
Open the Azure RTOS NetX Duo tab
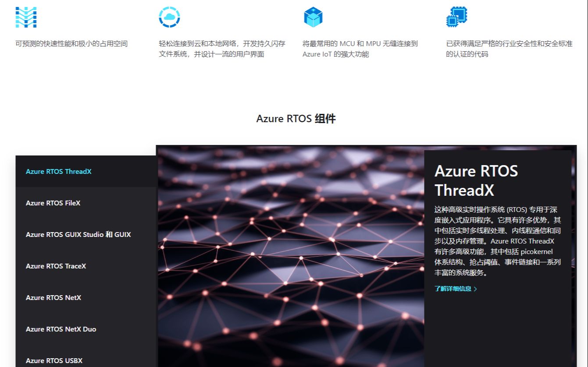pos(86,329)
